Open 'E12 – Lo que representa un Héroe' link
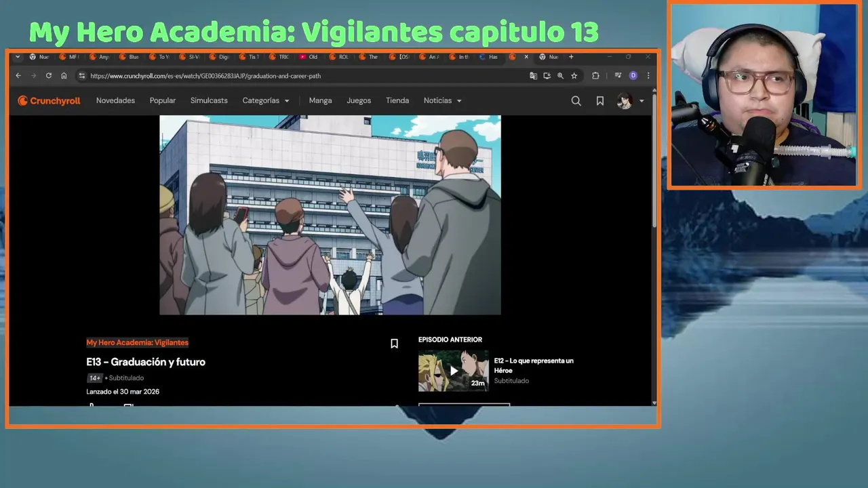 pos(534,365)
